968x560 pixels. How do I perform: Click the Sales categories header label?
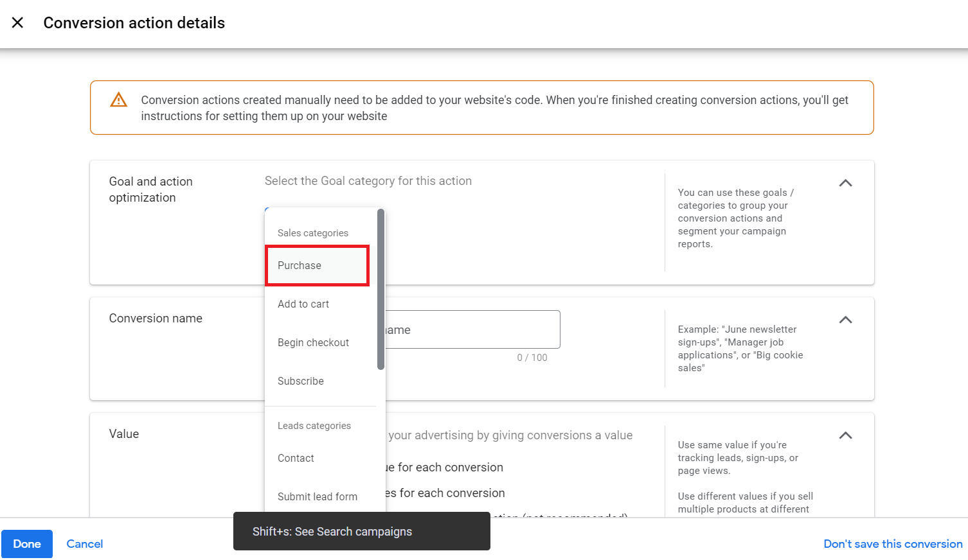pyautogui.click(x=313, y=233)
